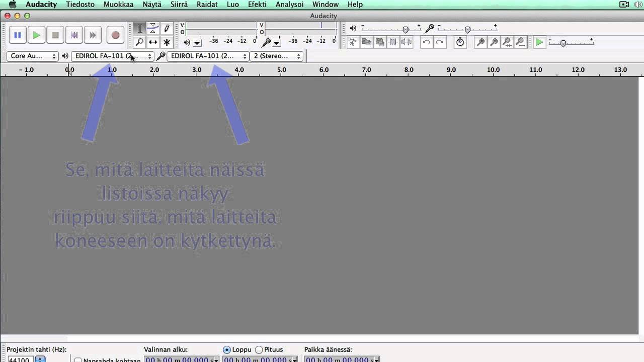The height and width of the screenshot is (362, 644).
Task: Click the Trim audio icon
Action: [393, 42]
